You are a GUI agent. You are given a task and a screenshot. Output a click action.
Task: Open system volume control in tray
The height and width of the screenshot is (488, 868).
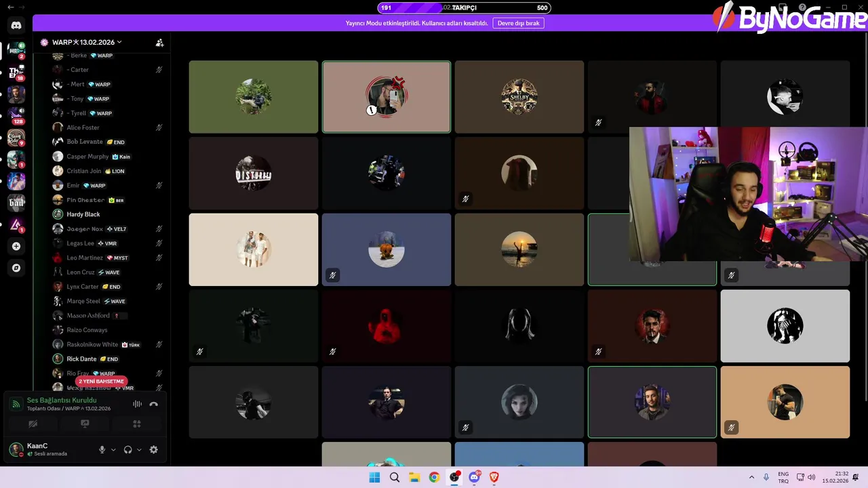[x=812, y=477]
